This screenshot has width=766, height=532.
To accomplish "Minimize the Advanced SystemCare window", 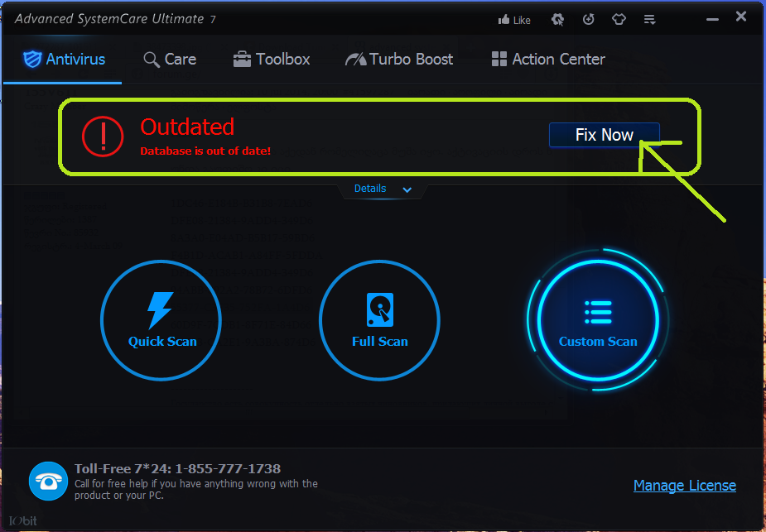I will coord(713,20).
